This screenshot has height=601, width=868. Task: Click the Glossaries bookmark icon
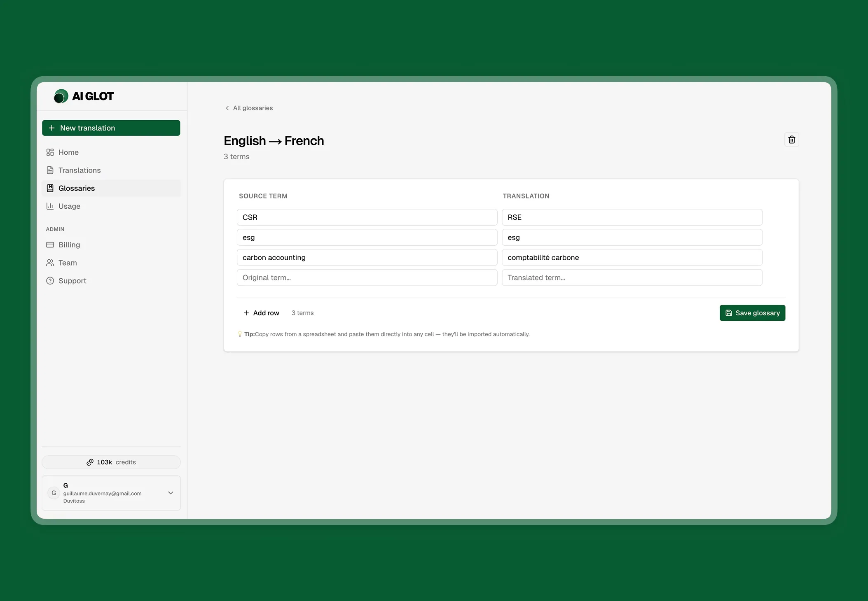pyautogui.click(x=50, y=188)
